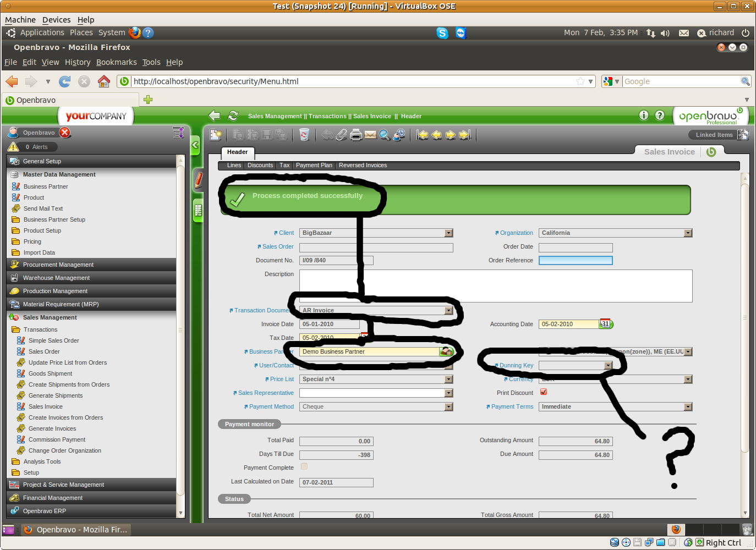Viewport: 756px width, 550px height.
Task: Delete the record using the trash bin icon
Action: pos(304,135)
